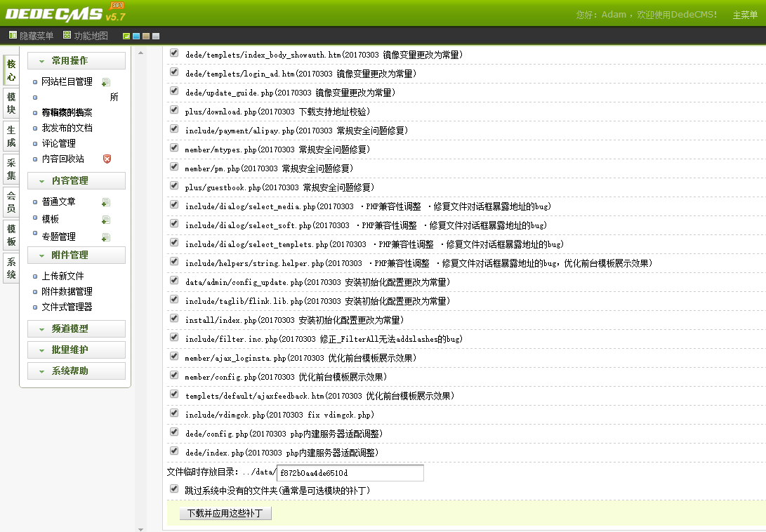Click the 隐藏菜单 hide-menu icon
Viewport: 766px width, 532px height.
point(12,35)
